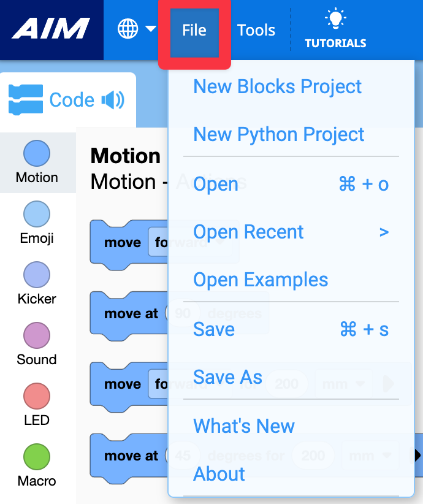
Task: Open Examples from the File menu
Action: coord(261,280)
